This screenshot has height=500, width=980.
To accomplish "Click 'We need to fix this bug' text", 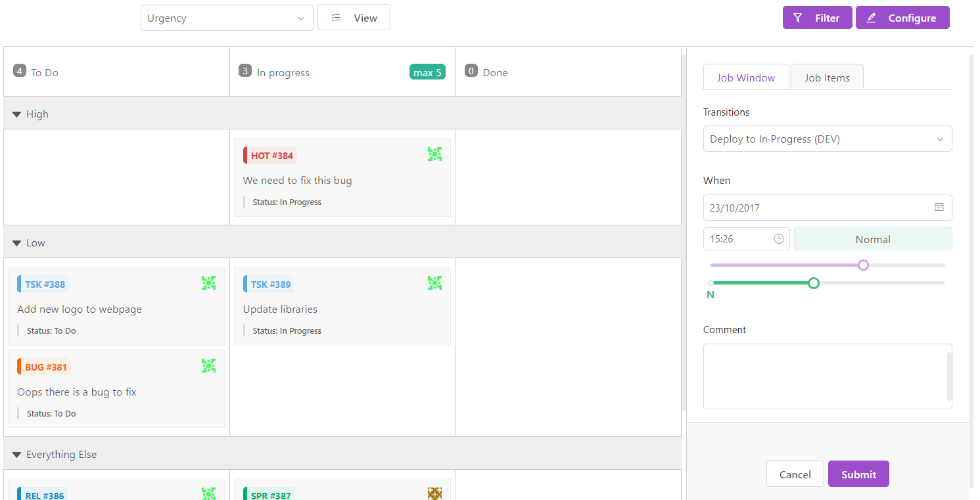I will point(298,181).
